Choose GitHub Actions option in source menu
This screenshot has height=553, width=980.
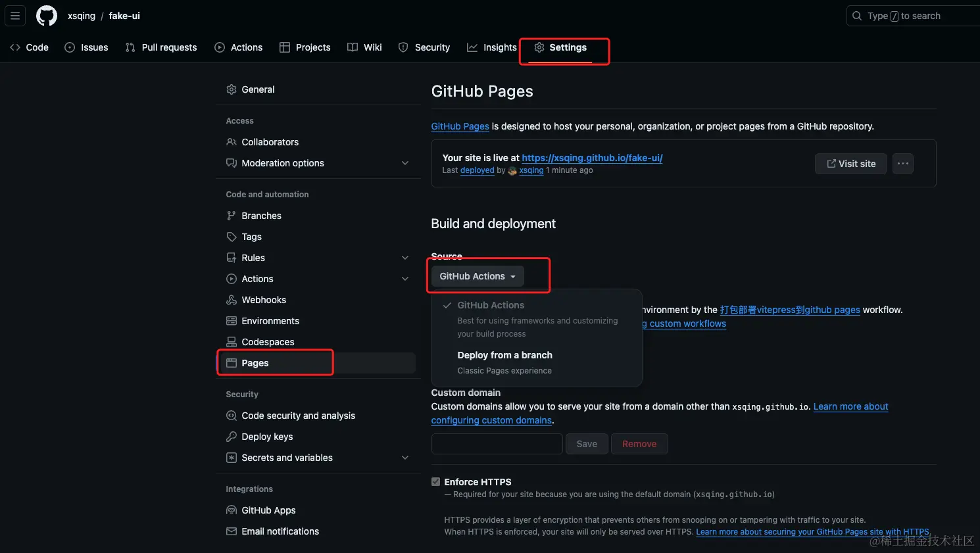pos(536,319)
